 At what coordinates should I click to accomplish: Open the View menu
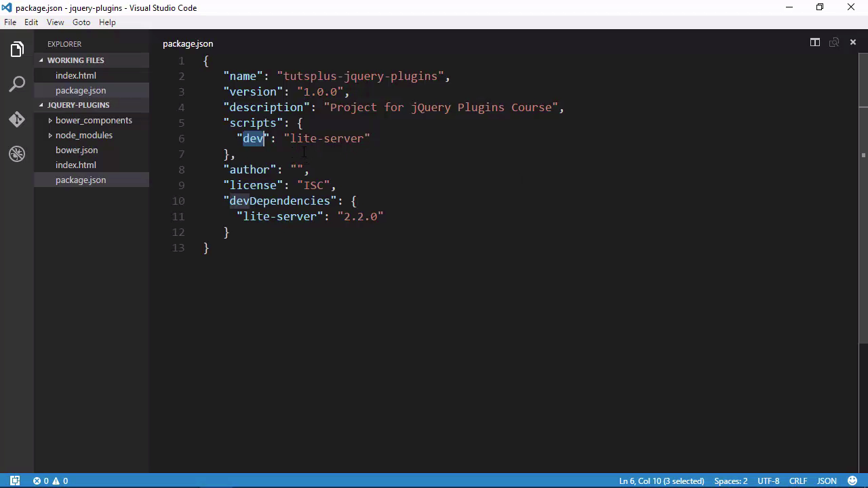tap(56, 22)
